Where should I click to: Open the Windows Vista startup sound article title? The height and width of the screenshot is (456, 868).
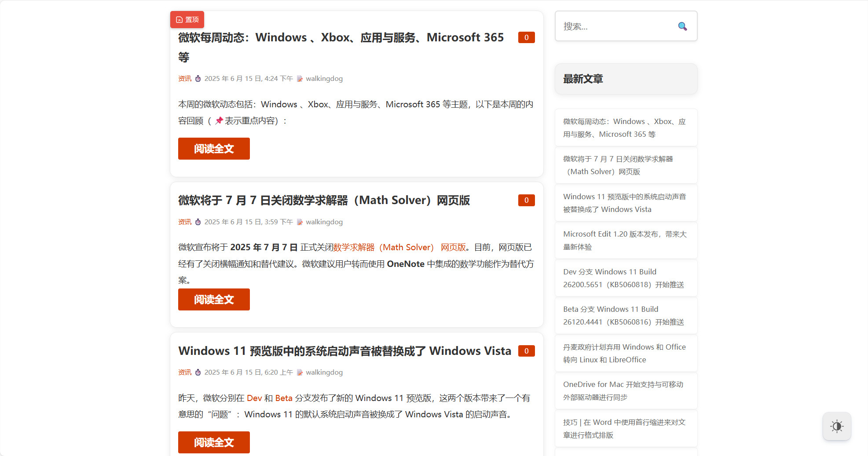pyautogui.click(x=345, y=351)
